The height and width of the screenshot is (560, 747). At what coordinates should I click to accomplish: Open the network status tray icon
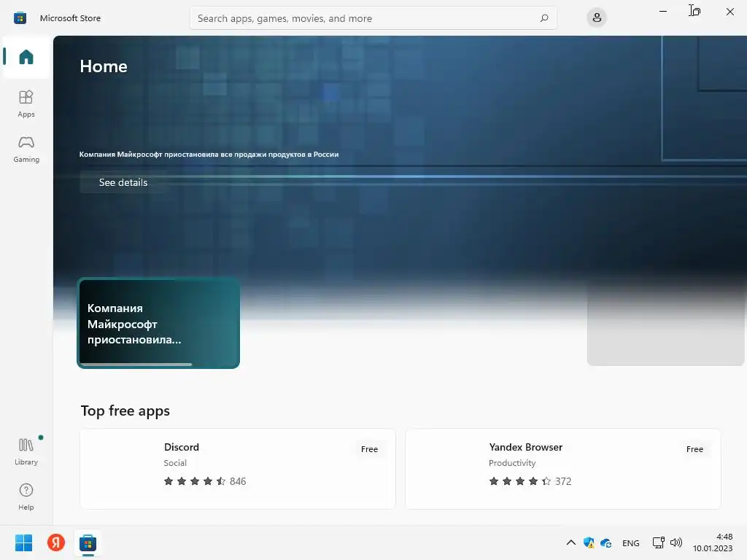[x=659, y=542]
